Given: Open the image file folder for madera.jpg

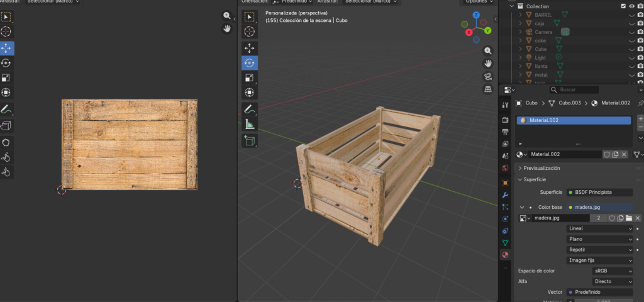Looking at the screenshot, I should pyautogui.click(x=628, y=218).
